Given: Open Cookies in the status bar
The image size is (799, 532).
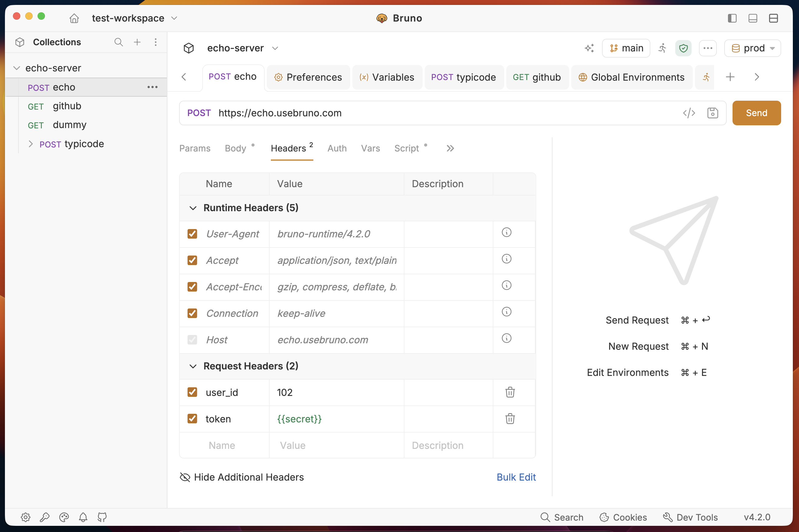Looking at the screenshot, I should (623, 517).
